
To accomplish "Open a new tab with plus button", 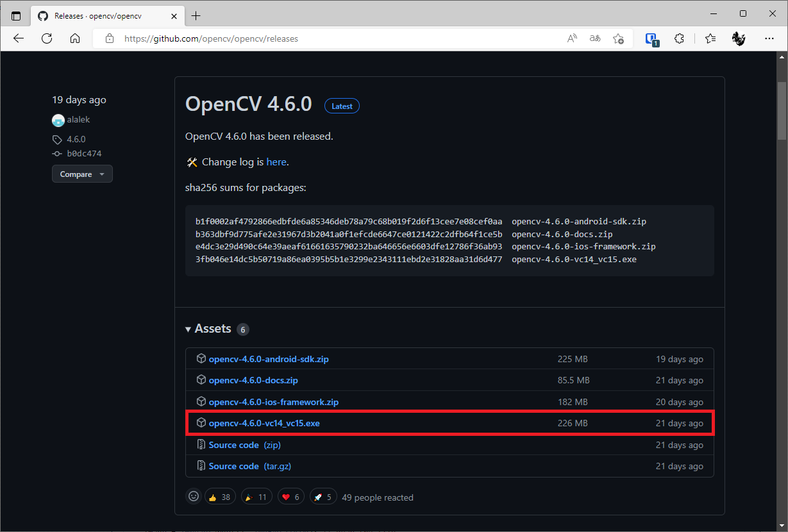I will tap(196, 15).
